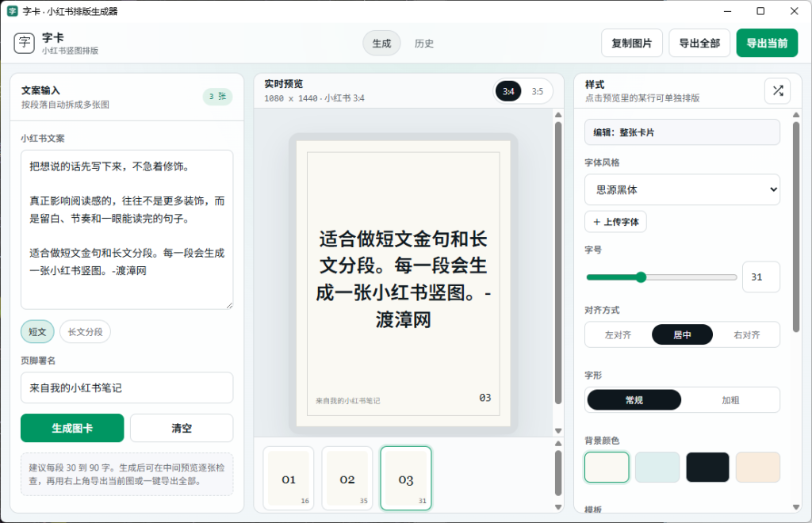
Task: Click the style panel scrollbar up arrow
Action: [x=796, y=115]
